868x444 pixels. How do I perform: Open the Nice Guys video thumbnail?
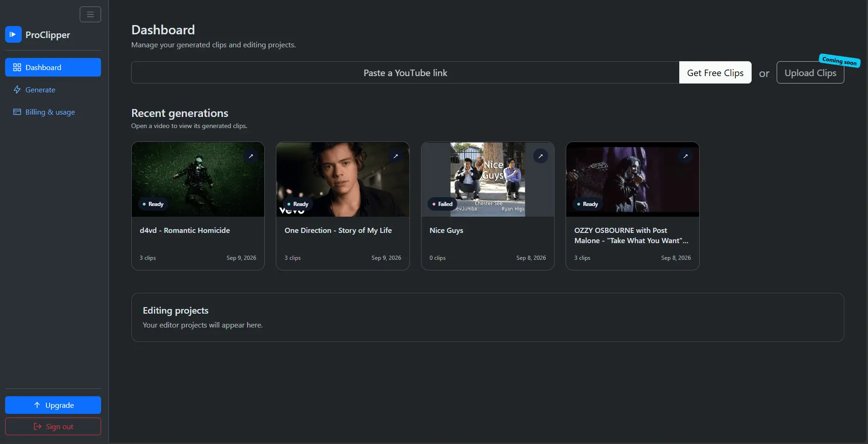pyautogui.click(x=488, y=179)
